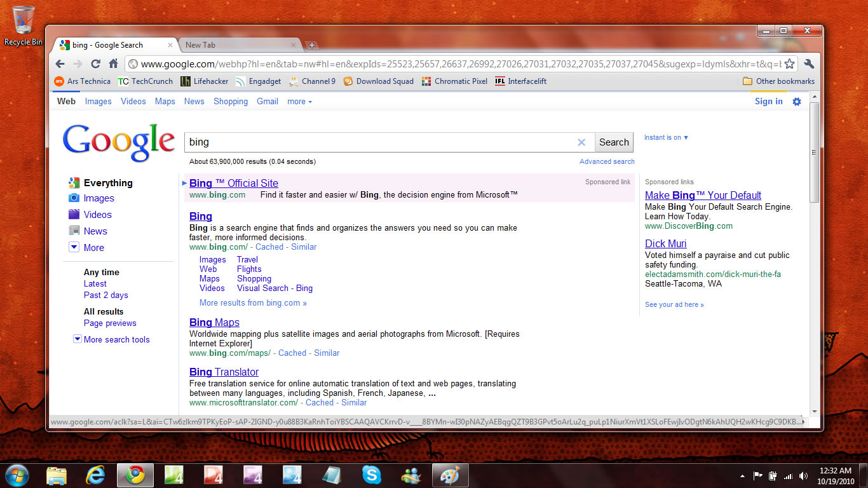Open Google search settings gear

point(797,102)
